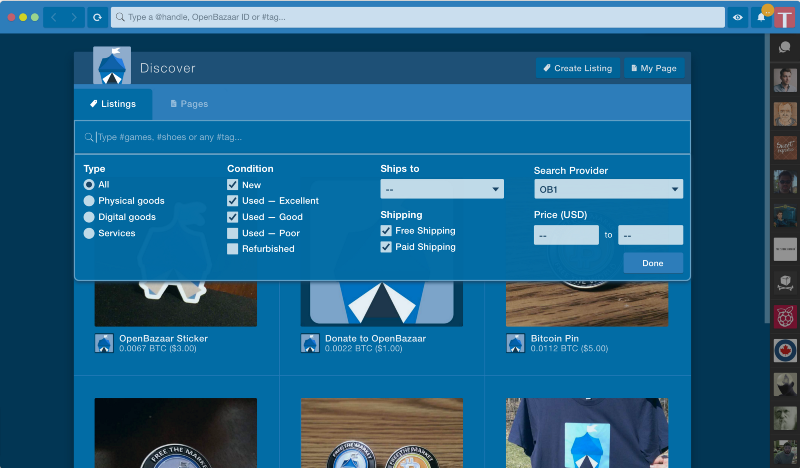Click the address bar handle search field

(x=417, y=17)
